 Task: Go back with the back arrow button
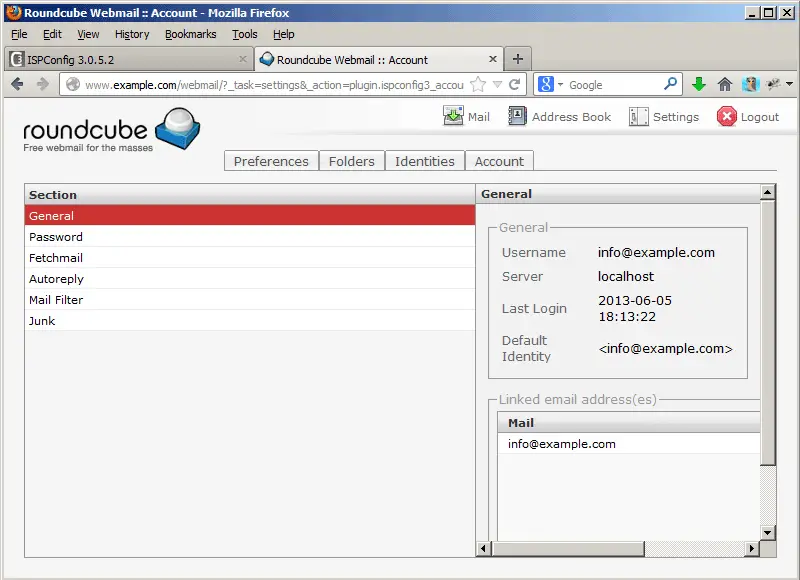click(x=18, y=85)
